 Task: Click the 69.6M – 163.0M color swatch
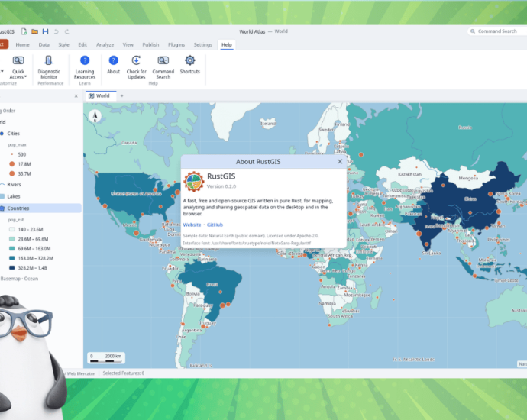(x=11, y=249)
